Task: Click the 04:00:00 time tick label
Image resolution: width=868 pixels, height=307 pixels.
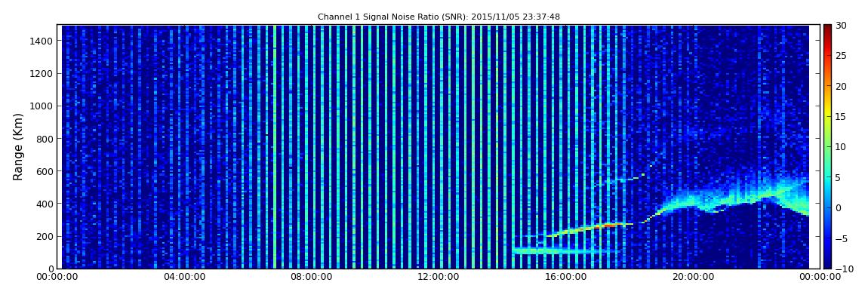Action: (x=184, y=277)
